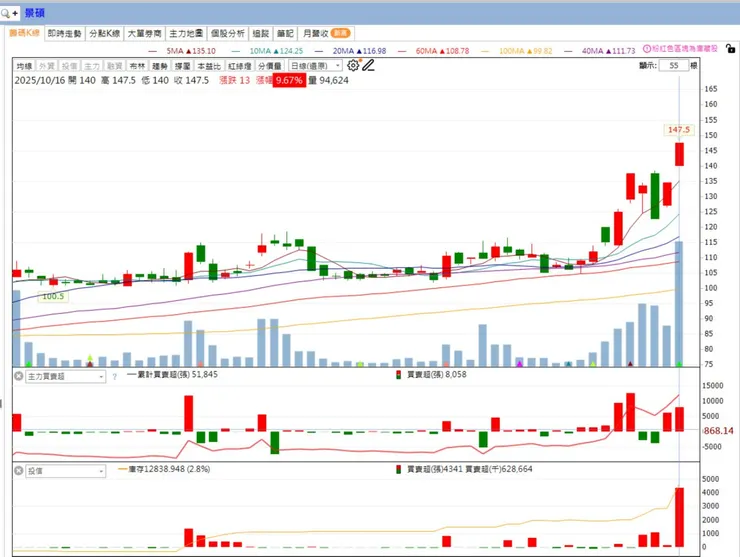Image resolution: width=740 pixels, height=557 pixels.
Task: Open the 日線(還原) period dropdown
Action: (315, 66)
